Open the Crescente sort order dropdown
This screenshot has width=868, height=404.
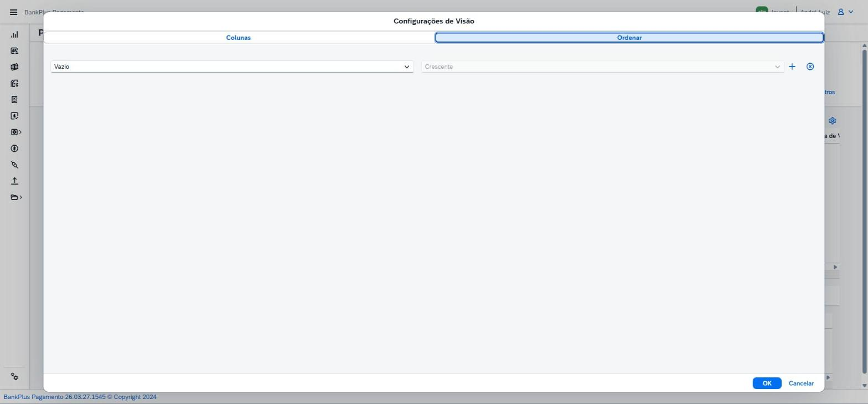(603, 67)
